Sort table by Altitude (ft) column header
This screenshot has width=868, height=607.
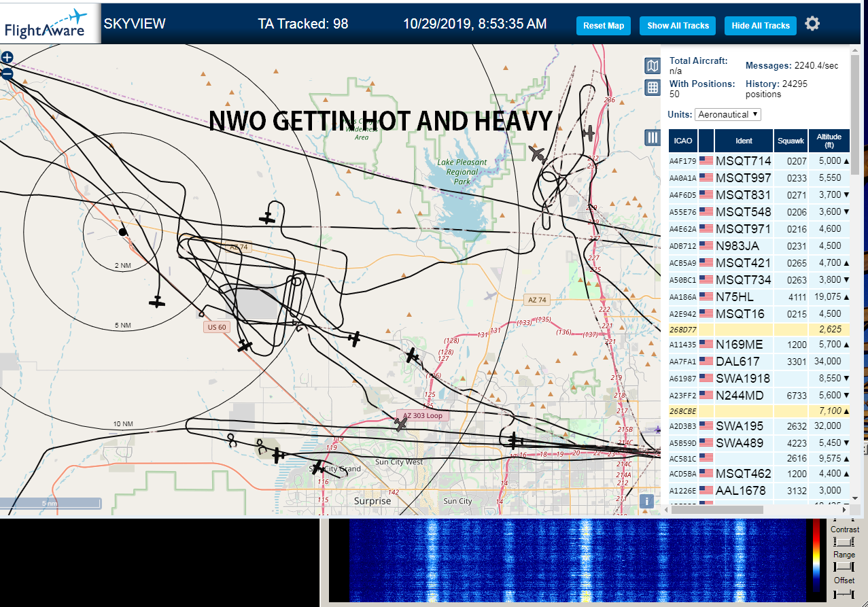[829, 141]
